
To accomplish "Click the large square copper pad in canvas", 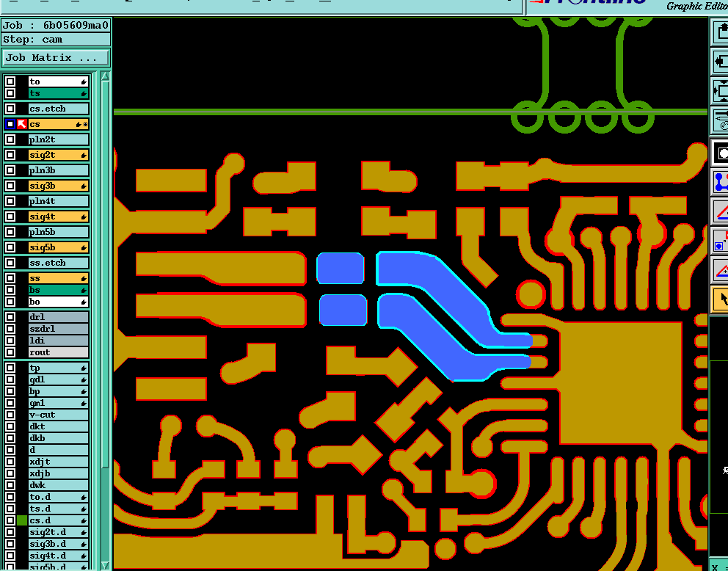I will (x=620, y=383).
